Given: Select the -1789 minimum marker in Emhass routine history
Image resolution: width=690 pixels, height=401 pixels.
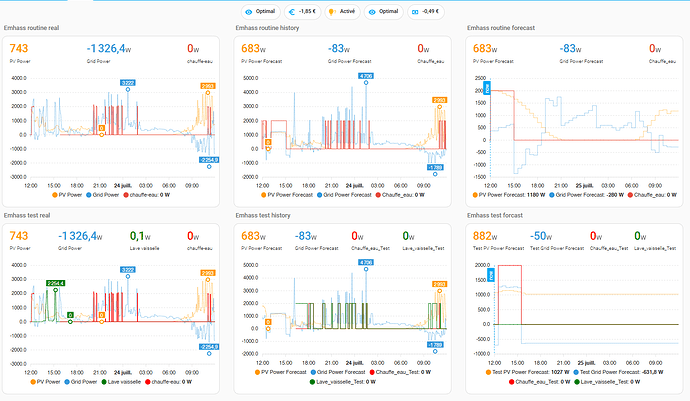Looking at the screenshot, I should coord(435,168).
